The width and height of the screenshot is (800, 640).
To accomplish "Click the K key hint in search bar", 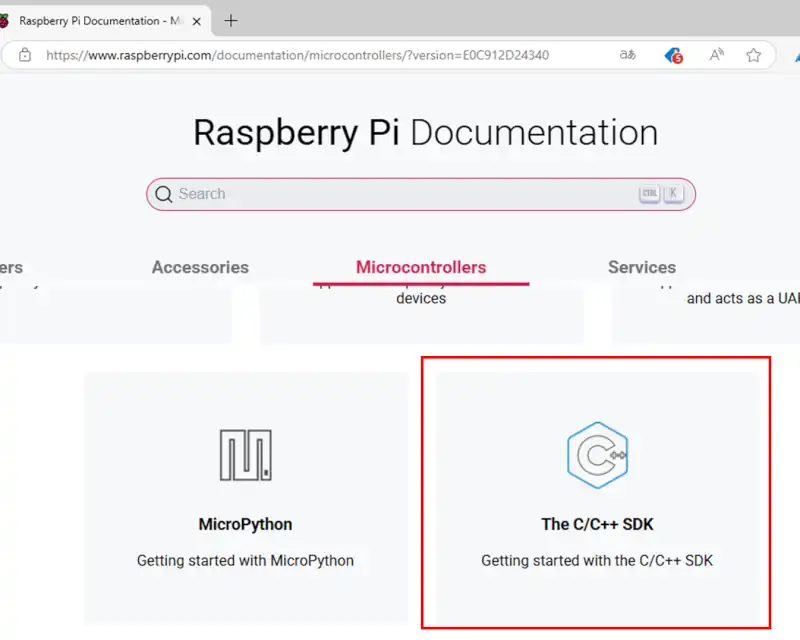I will pos(673,193).
